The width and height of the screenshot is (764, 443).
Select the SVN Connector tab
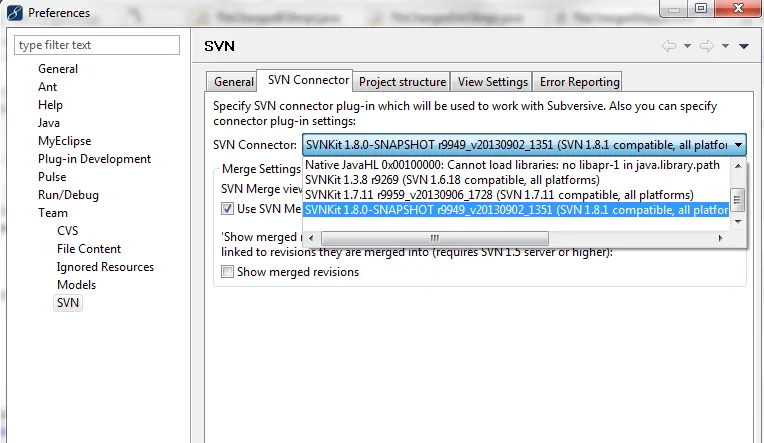[305, 80]
